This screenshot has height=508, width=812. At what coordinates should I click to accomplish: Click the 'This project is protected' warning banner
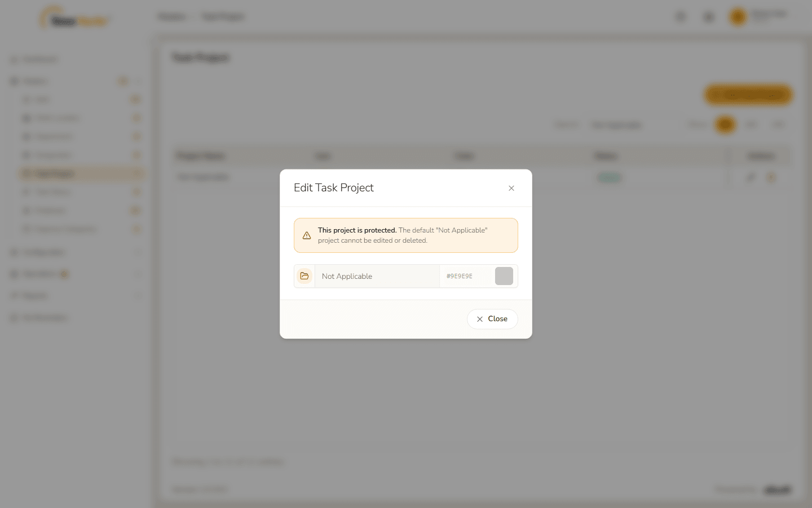click(x=406, y=235)
